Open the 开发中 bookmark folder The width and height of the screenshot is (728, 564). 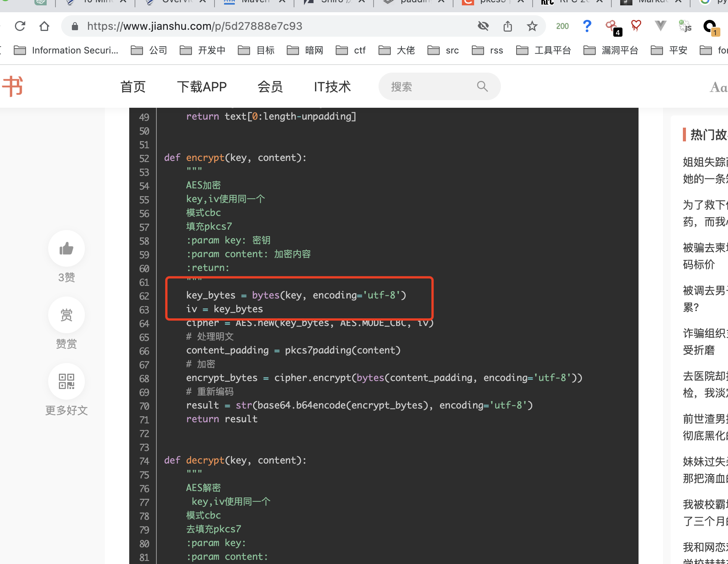(203, 50)
